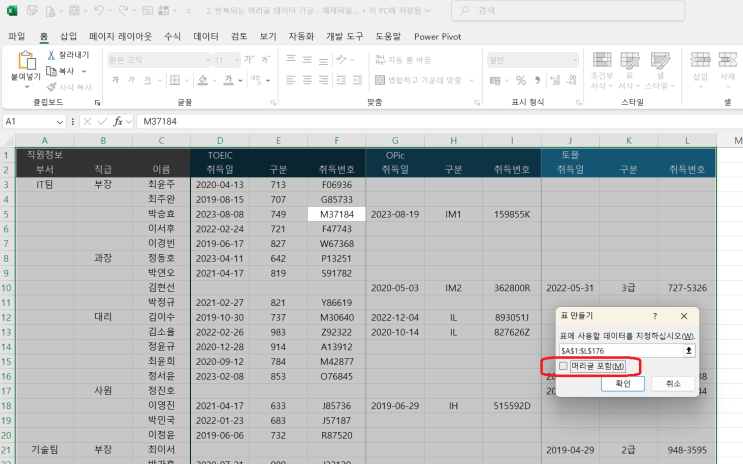This screenshot has height=464, width=743.
Task: Open the 셀 스타일 menu
Action: coord(660,70)
